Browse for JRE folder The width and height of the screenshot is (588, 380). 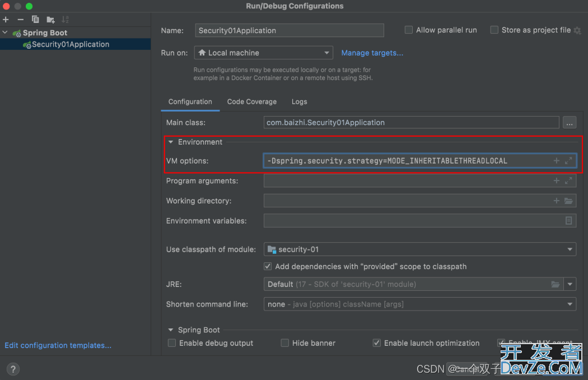(x=556, y=284)
